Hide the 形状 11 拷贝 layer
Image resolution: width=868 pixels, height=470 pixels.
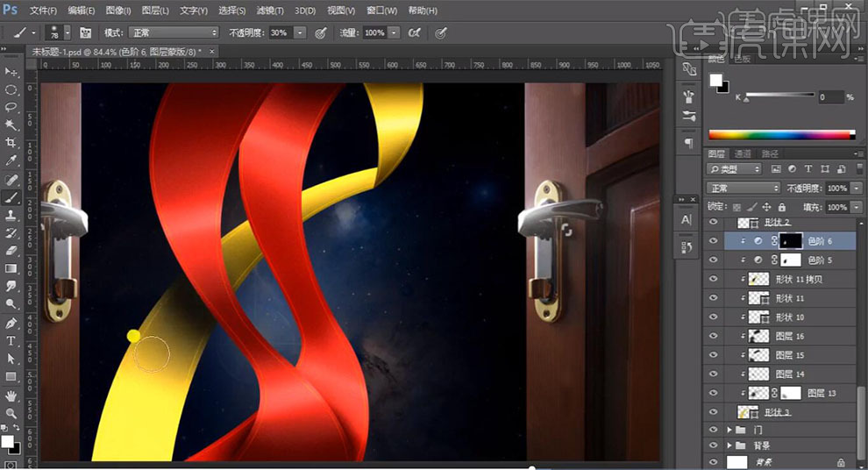pyautogui.click(x=713, y=279)
